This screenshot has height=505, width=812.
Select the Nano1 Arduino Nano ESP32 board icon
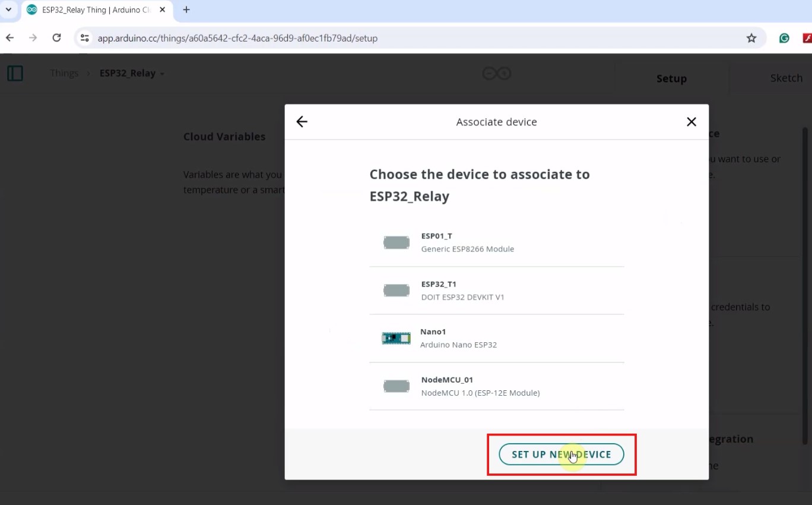pyautogui.click(x=396, y=339)
